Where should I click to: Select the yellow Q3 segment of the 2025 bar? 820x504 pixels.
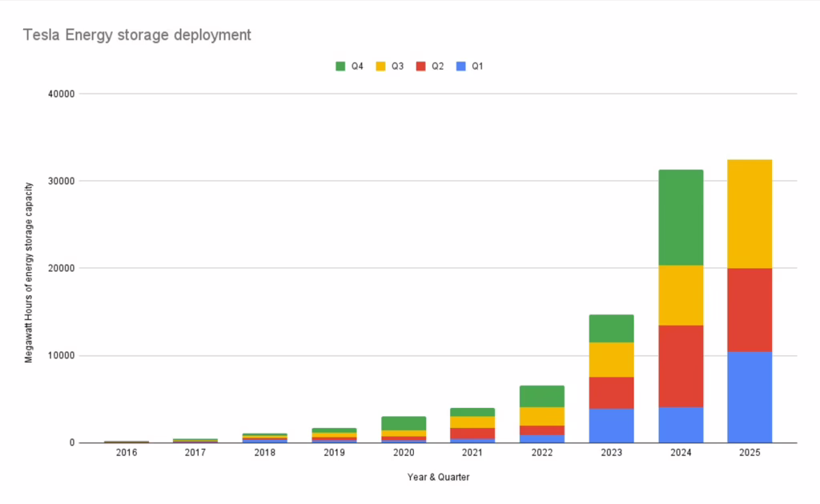click(750, 214)
